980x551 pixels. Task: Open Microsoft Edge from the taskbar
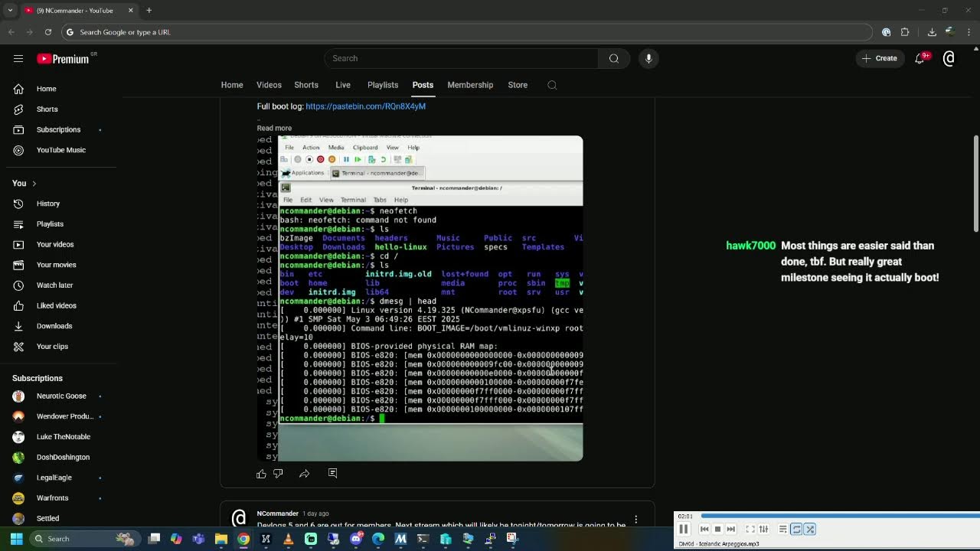click(377, 539)
